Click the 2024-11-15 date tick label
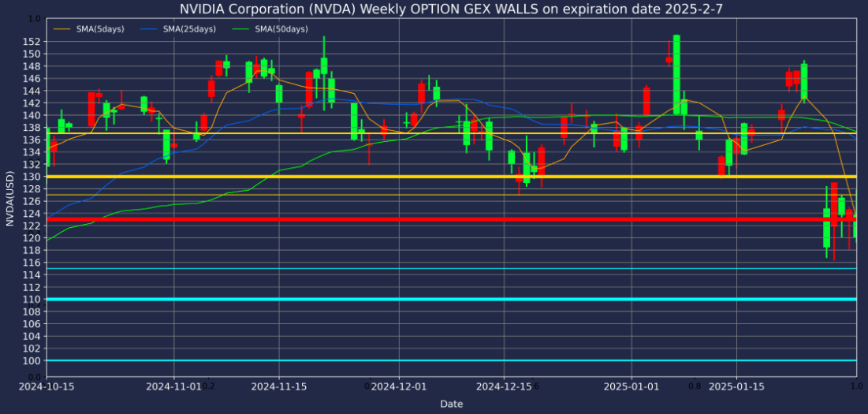868x414 pixels. tap(278, 387)
